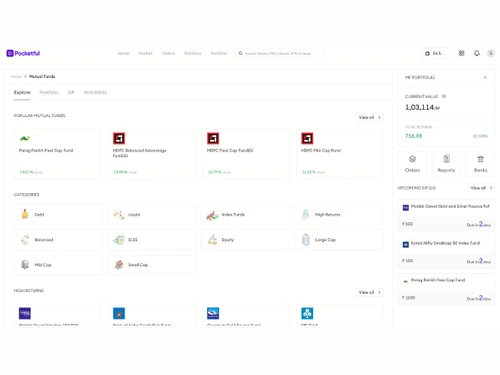Open the notifications bell
Viewport: 500px width, 375px height.
pyautogui.click(x=477, y=53)
